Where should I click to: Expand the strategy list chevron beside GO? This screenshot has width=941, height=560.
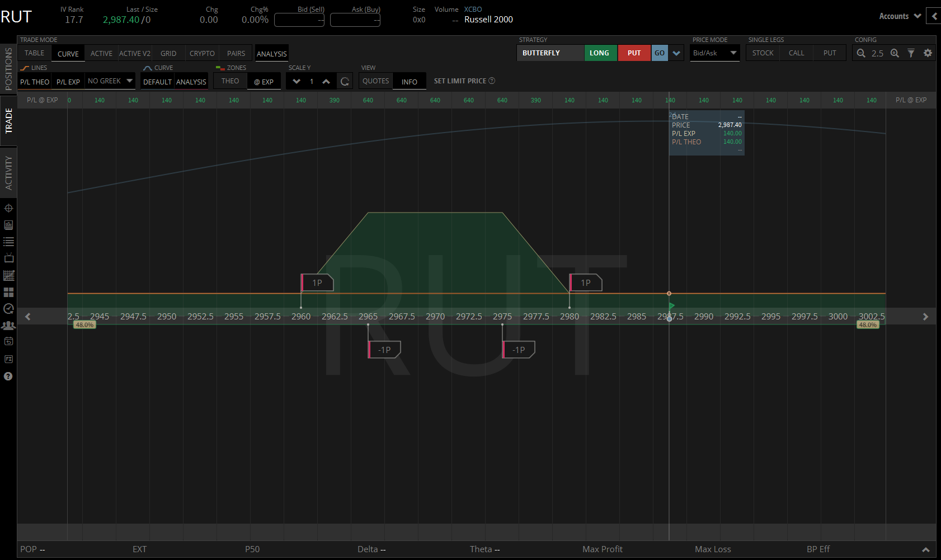click(676, 53)
